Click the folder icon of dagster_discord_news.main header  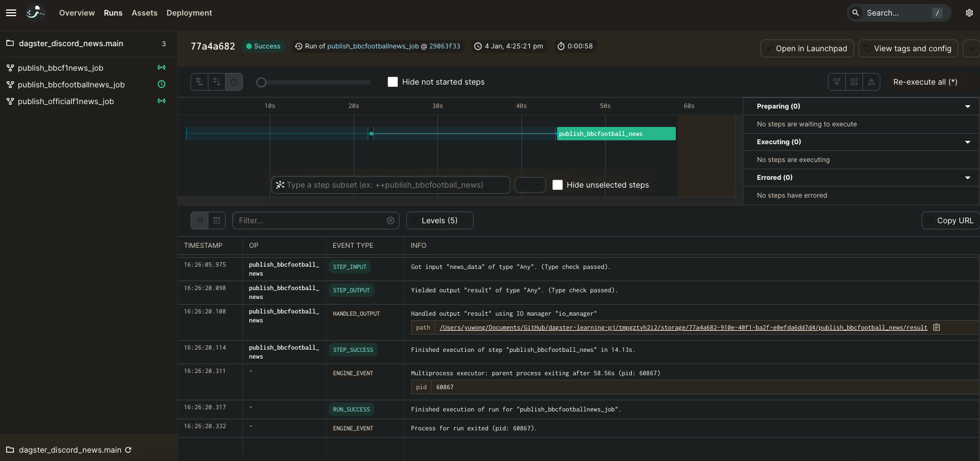point(10,43)
